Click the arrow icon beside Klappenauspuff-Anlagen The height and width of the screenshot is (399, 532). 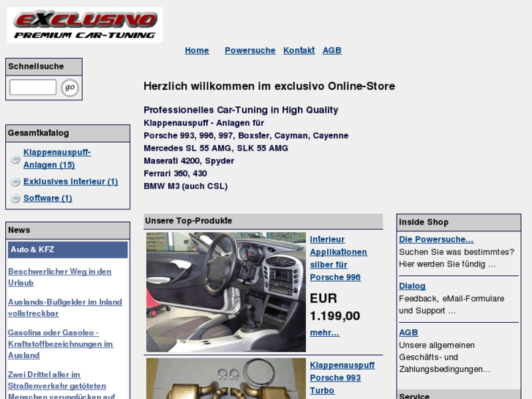(15, 159)
